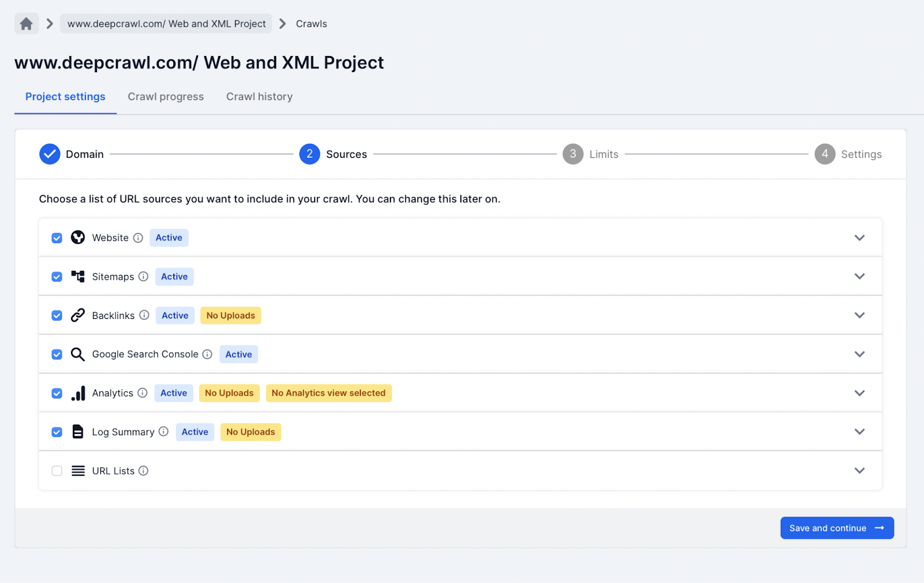Screen dimensions: 924x583
Task: Show info tooltip for Backlinks
Action: tap(144, 315)
